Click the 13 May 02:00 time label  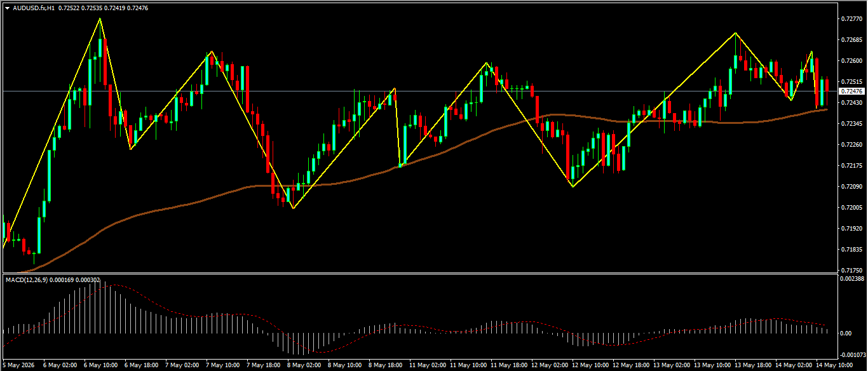click(x=672, y=366)
